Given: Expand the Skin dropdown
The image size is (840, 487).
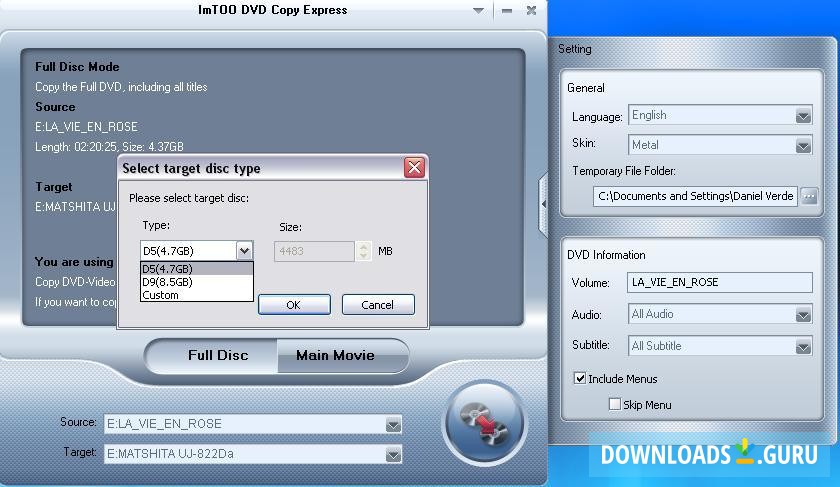Looking at the screenshot, I should point(803,145).
